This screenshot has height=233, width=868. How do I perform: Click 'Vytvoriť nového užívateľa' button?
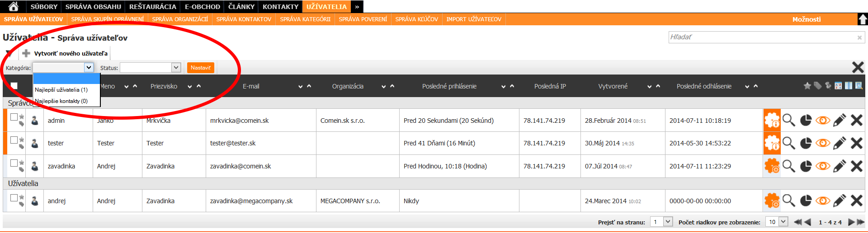pos(66,53)
